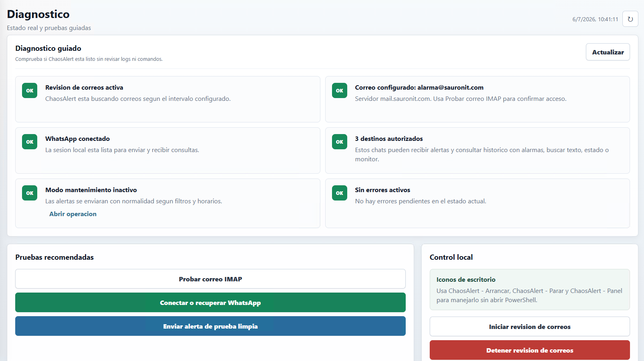The height and width of the screenshot is (361, 644).
Task: Click Iniciar revision de correos
Action: coord(529,327)
